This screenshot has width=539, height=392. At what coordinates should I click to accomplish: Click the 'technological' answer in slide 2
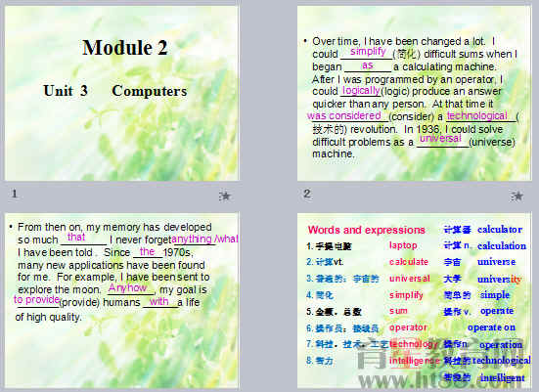click(477, 115)
